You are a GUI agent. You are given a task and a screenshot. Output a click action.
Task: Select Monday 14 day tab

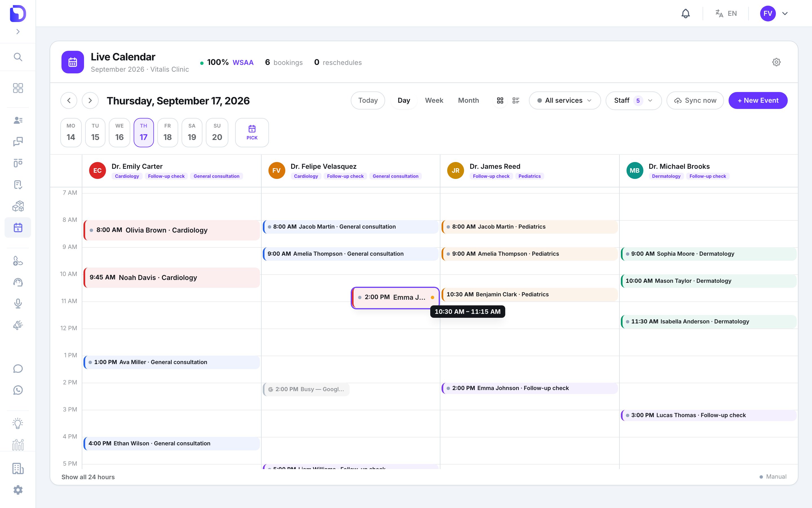tap(71, 132)
